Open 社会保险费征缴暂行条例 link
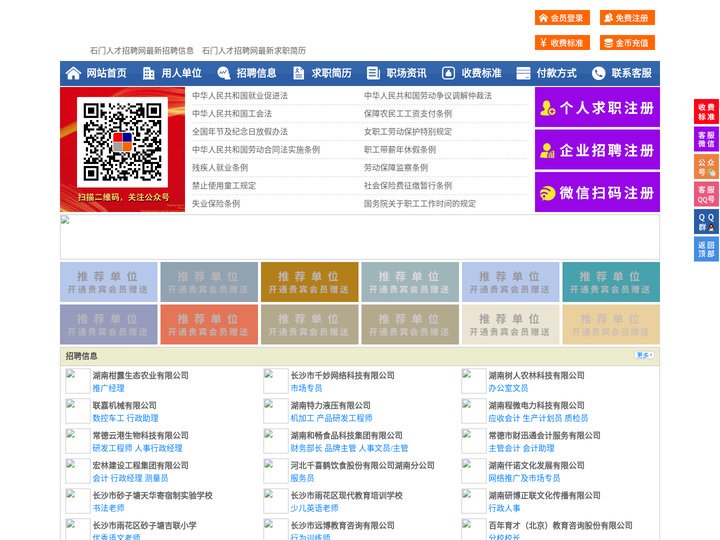This screenshot has width=720, height=540. pos(408,186)
